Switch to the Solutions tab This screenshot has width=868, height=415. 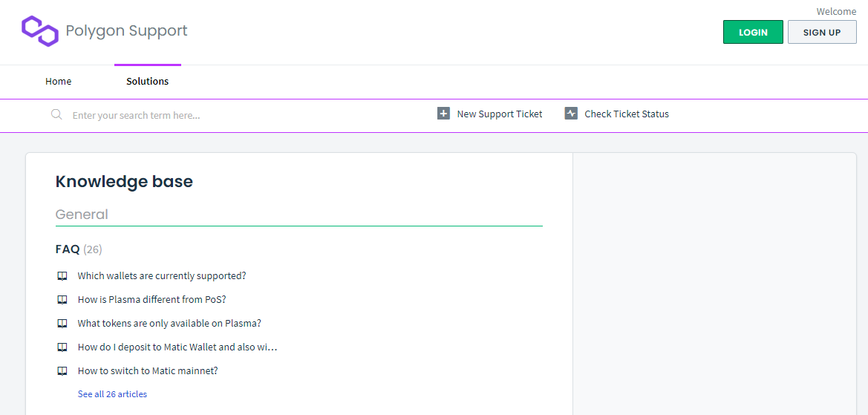(147, 82)
